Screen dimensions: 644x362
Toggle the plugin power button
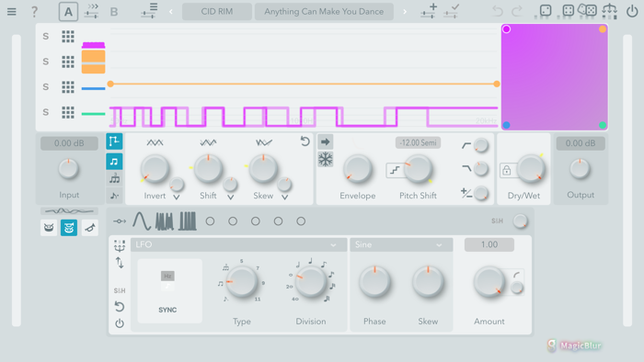click(632, 11)
